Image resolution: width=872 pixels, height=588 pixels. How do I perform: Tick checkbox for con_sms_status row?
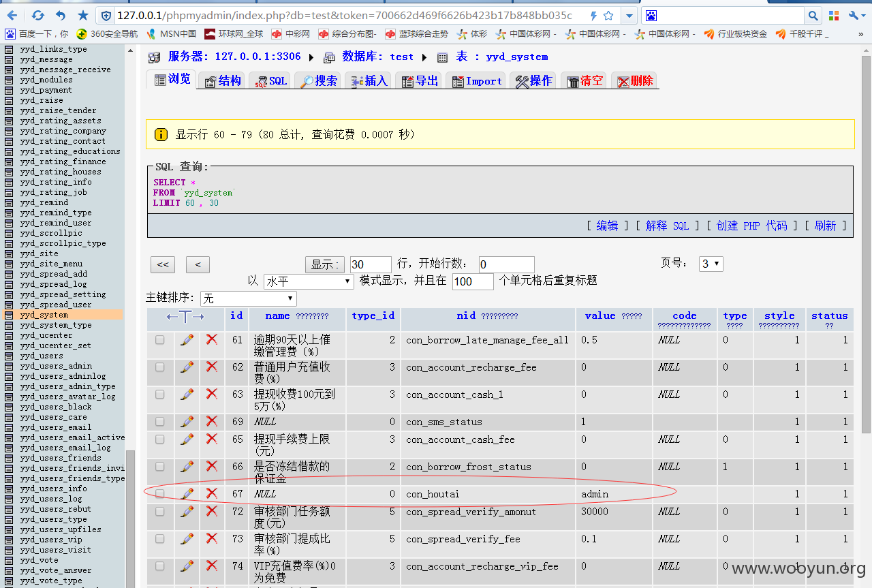pos(159,421)
